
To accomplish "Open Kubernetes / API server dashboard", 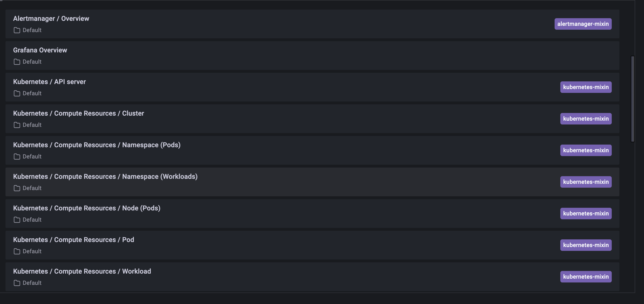I will [x=49, y=82].
